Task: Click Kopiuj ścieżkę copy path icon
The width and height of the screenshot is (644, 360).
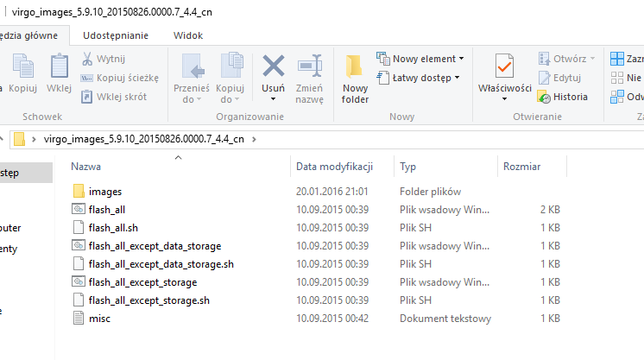Action: pos(87,78)
